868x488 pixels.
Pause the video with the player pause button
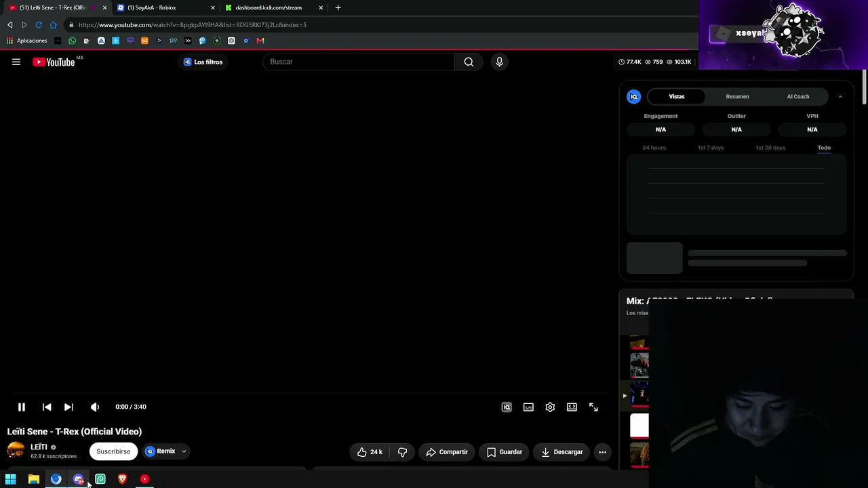21,407
